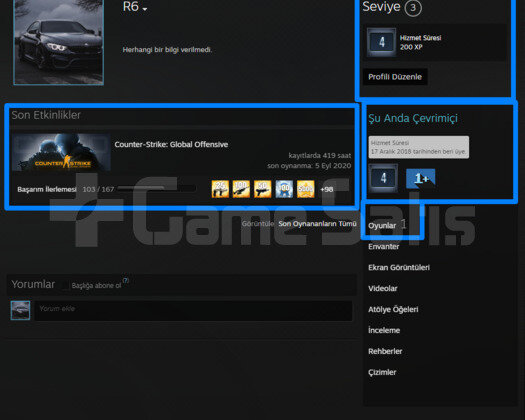The width and height of the screenshot is (525, 420).
Task: Open Ekran Görüntüleri screenshots link
Action: [x=399, y=267]
